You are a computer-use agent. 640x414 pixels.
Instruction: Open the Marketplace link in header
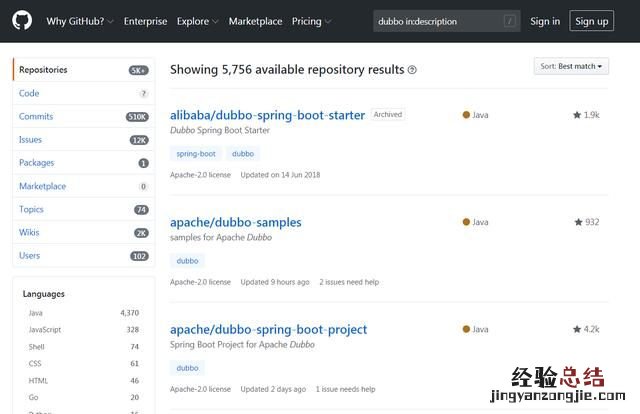[x=255, y=21]
